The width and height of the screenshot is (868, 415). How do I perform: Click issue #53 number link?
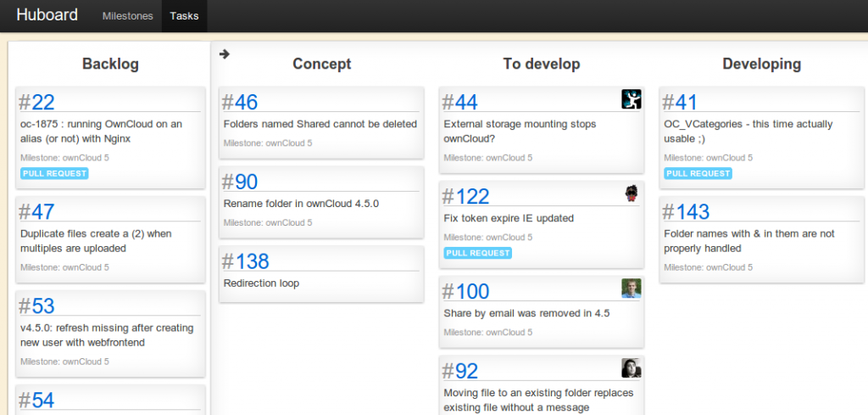[36, 306]
